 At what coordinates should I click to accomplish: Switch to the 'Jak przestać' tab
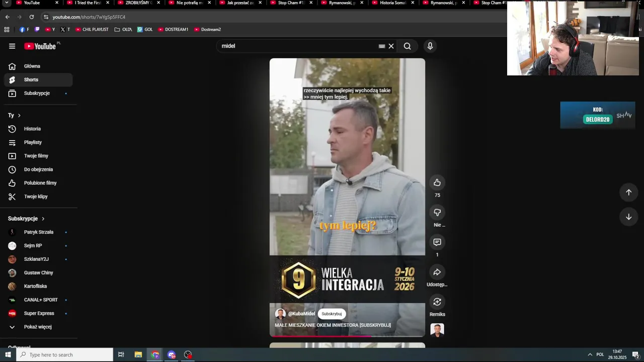pos(240,3)
